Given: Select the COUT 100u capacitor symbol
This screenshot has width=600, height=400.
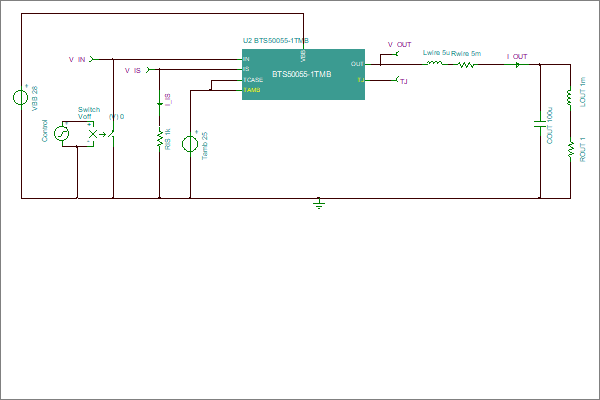Looking at the screenshot, I should point(540,124).
